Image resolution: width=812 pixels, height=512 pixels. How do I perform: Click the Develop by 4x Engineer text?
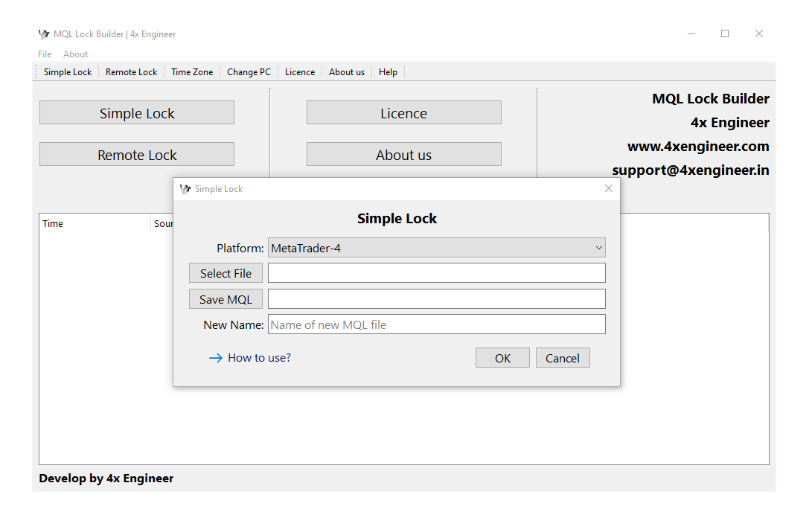point(106,479)
